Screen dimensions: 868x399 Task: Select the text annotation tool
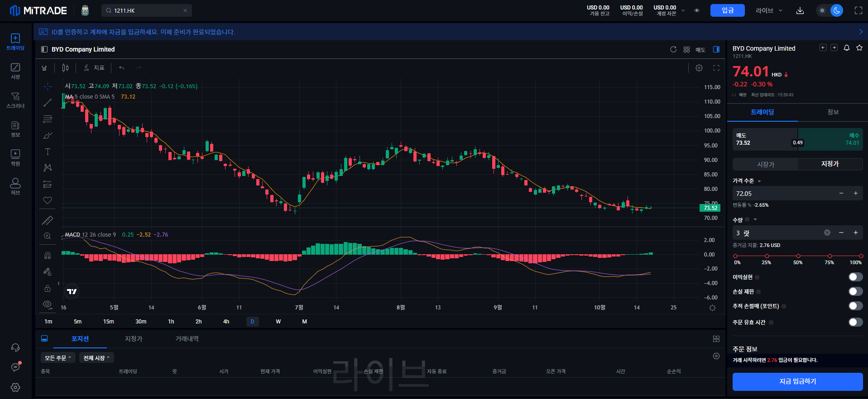[48, 152]
